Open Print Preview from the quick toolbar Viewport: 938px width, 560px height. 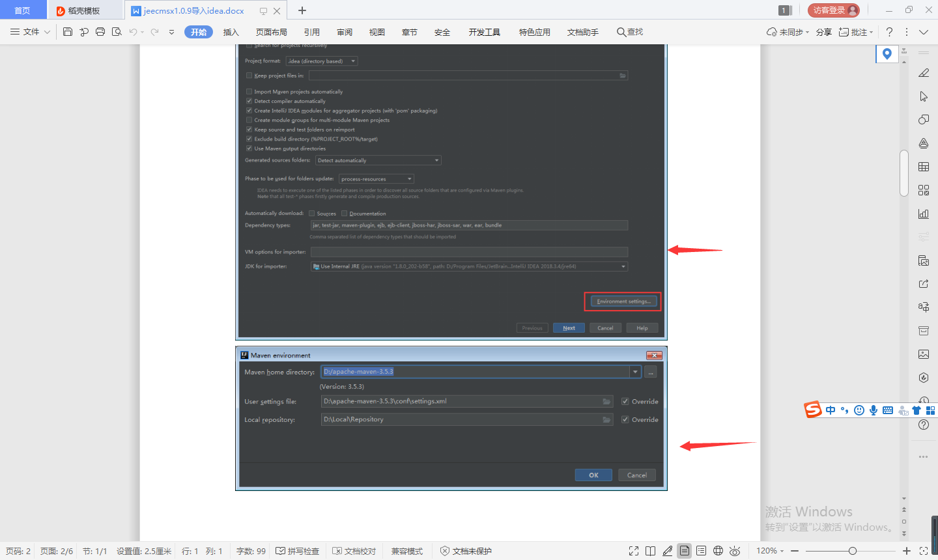[x=117, y=32]
